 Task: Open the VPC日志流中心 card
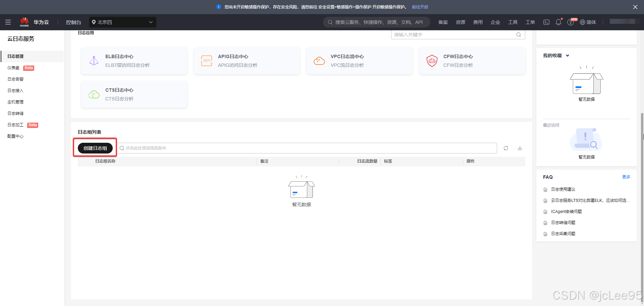[360, 61]
